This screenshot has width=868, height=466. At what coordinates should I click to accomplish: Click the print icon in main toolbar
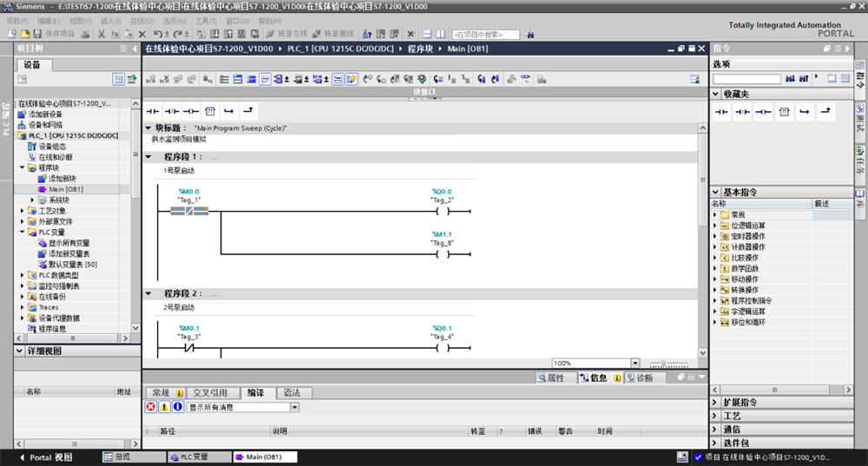point(85,35)
